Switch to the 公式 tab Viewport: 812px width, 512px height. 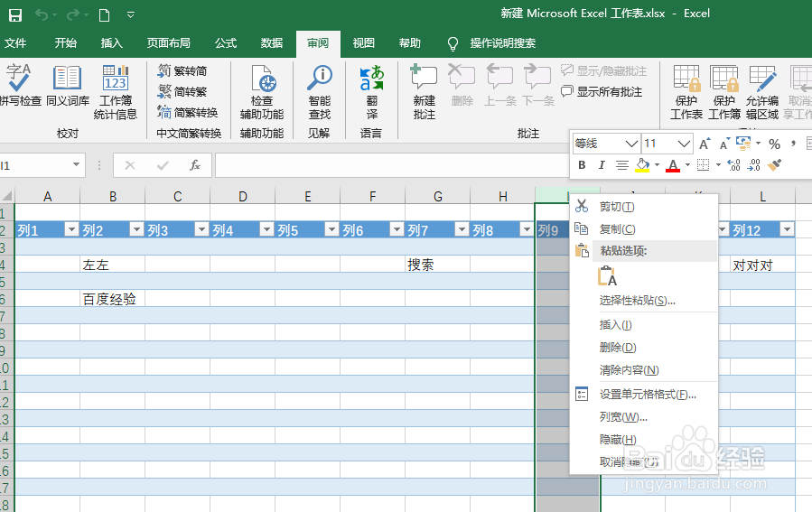point(226,43)
